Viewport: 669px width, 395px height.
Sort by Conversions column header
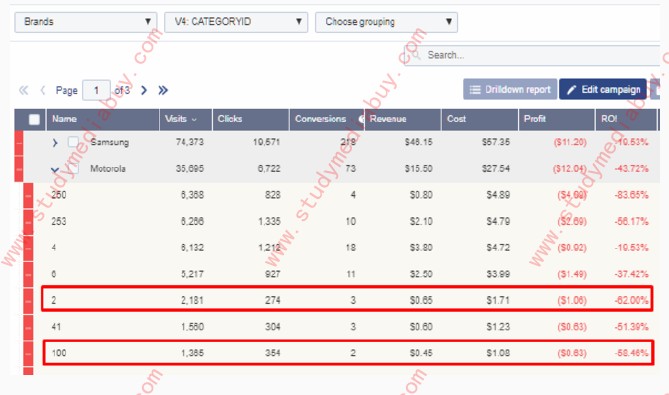tap(327, 119)
